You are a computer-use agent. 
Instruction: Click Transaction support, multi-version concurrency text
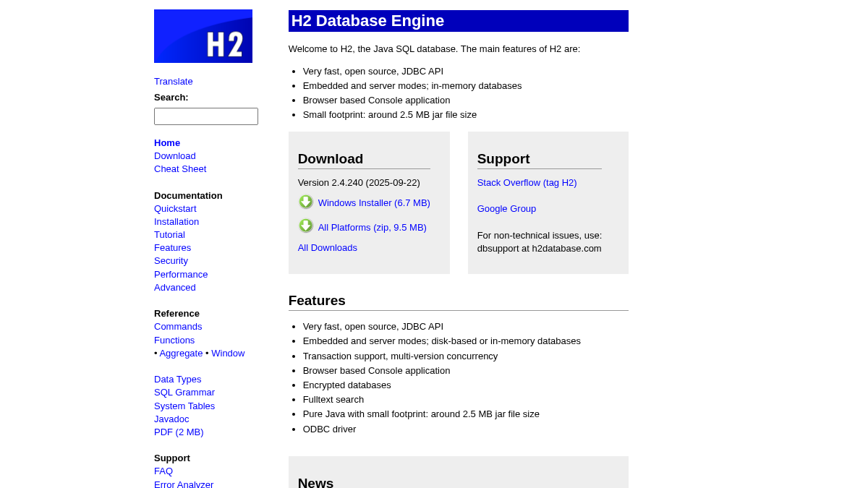click(401, 356)
